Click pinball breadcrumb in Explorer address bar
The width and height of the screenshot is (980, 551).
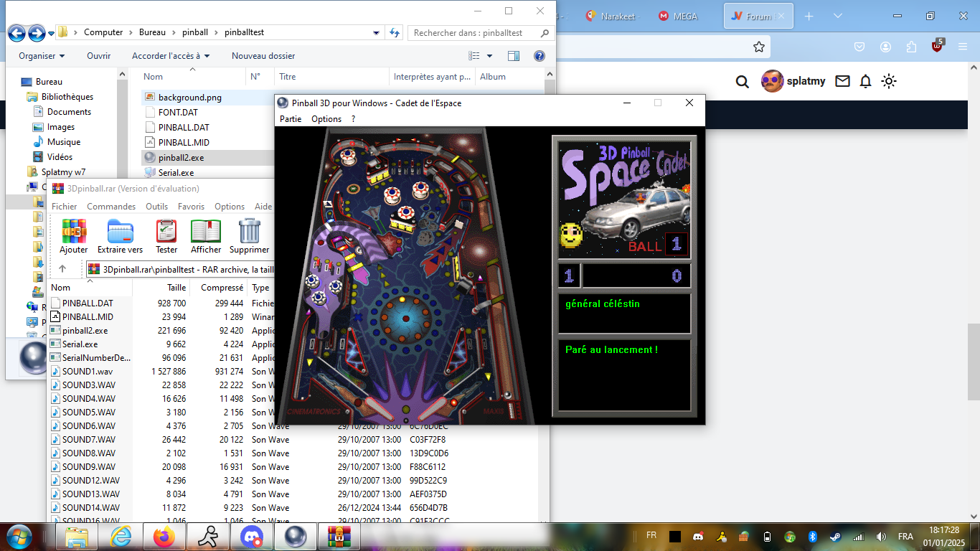click(x=195, y=32)
